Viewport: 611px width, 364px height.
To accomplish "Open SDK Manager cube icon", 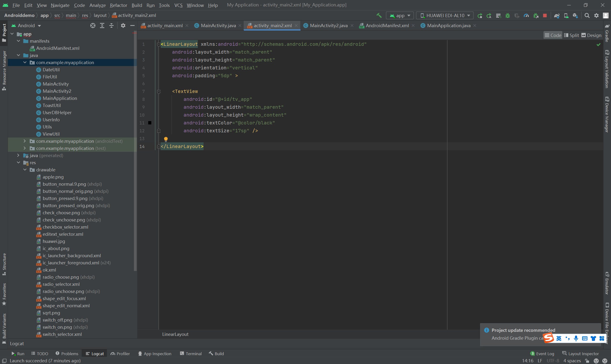I will pos(575,15).
